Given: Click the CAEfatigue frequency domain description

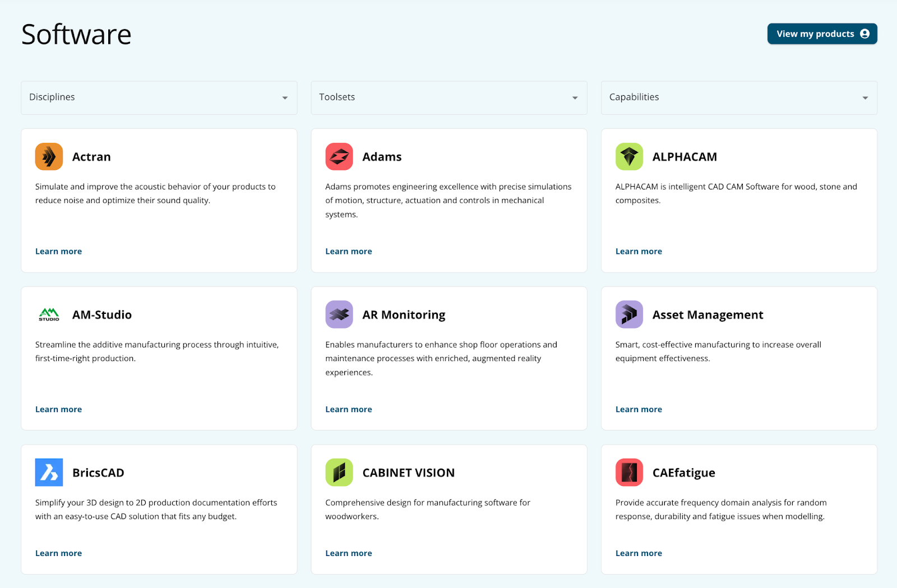Looking at the screenshot, I should [x=721, y=510].
